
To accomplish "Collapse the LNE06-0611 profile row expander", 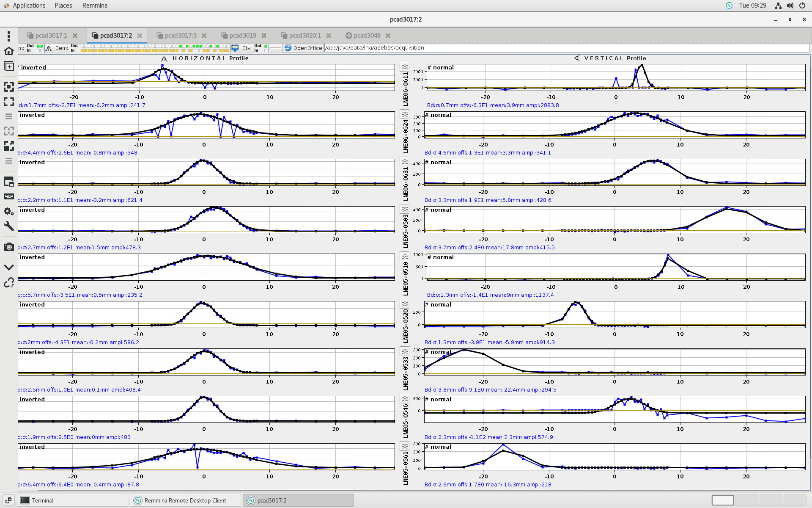I will pyautogui.click(x=405, y=67).
